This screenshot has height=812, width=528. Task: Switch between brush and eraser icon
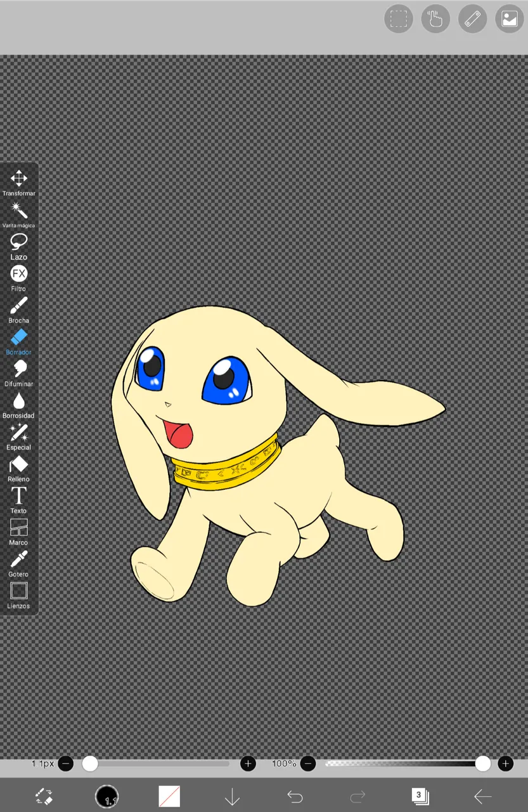pos(44,796)
